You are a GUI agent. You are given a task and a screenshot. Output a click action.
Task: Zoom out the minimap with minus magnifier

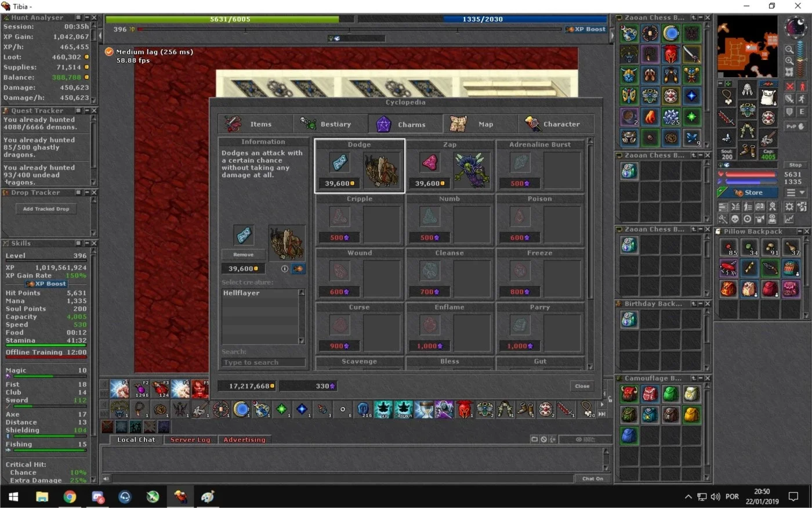point(789,50)
